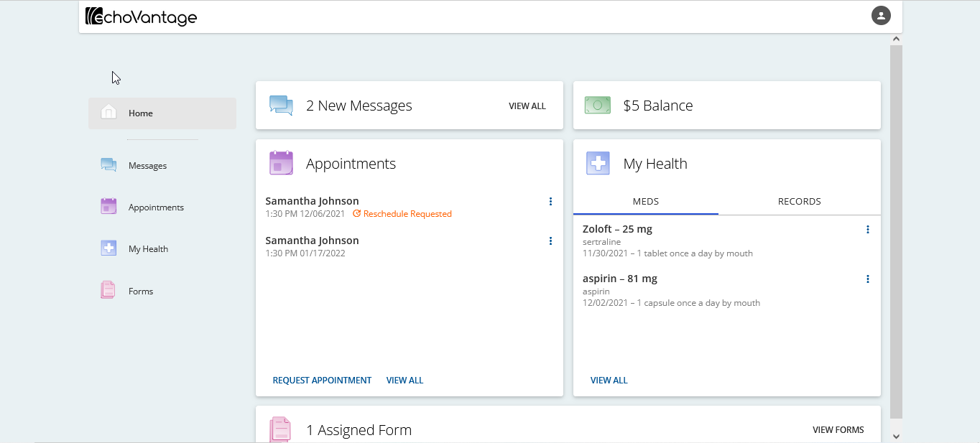Viewport: 980px width, 443px height.
Task: Click the speech bubble icon next to New Messages
Action: tap(281, 105)
